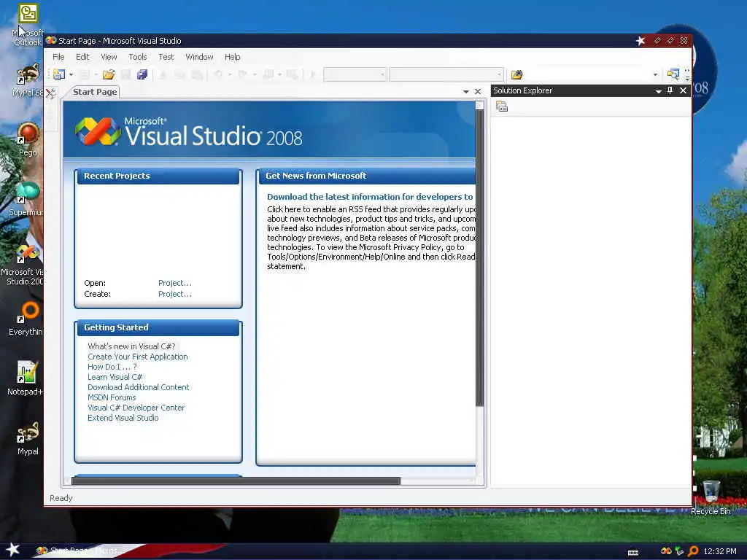Open Microsoft Outlook desktop icon

(x=28, y=25)
